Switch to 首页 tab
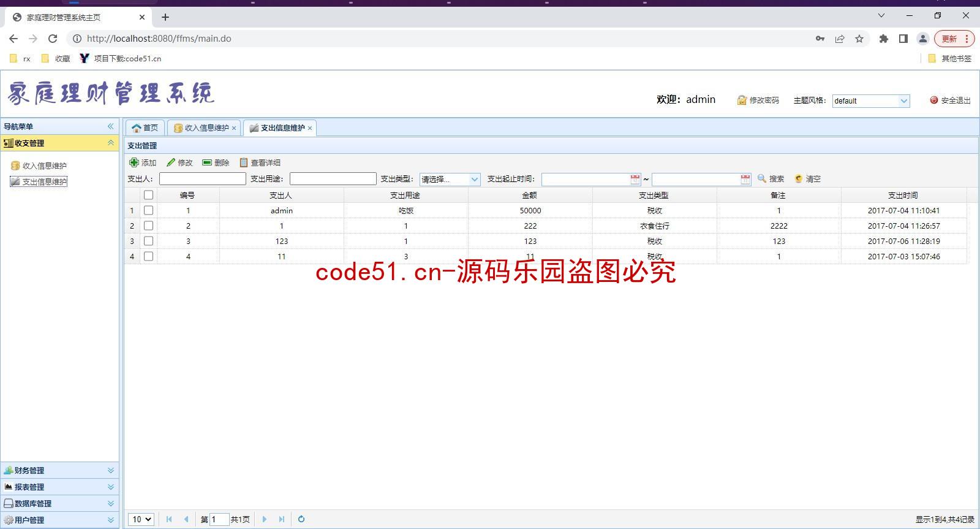980x529 pixels. (x=145, y=127)
